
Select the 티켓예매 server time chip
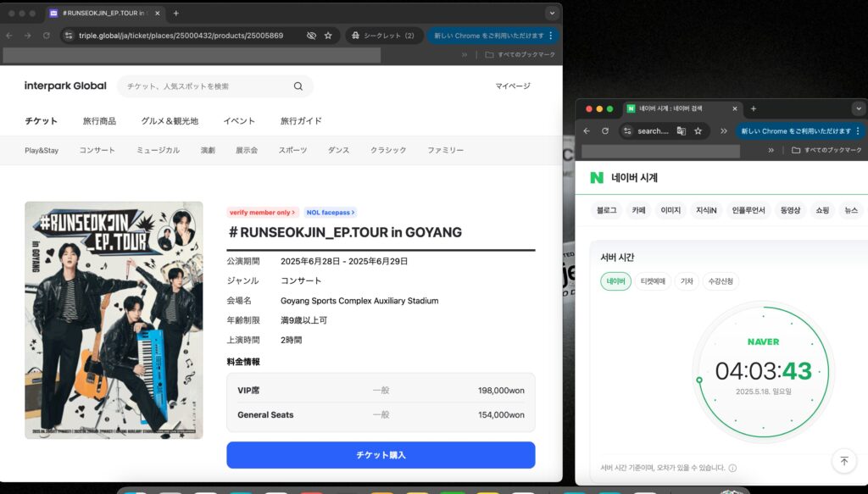pos(653,281)
